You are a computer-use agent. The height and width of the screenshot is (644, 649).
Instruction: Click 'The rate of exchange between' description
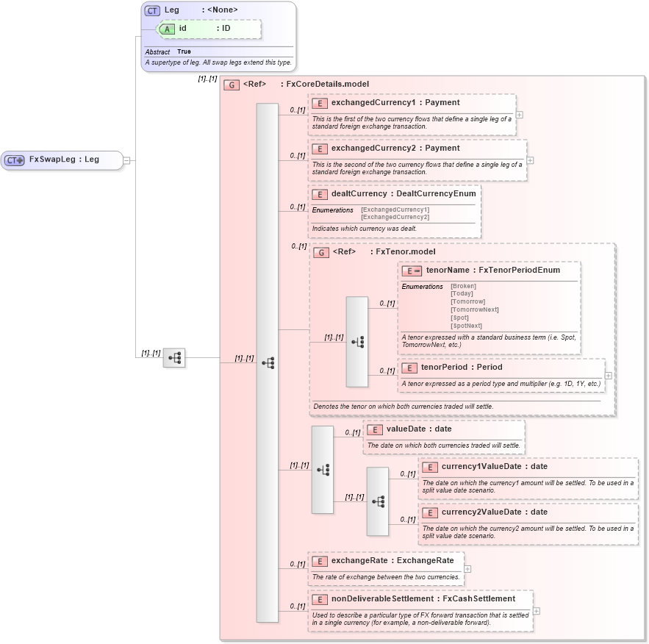click(x=386, y=577)
